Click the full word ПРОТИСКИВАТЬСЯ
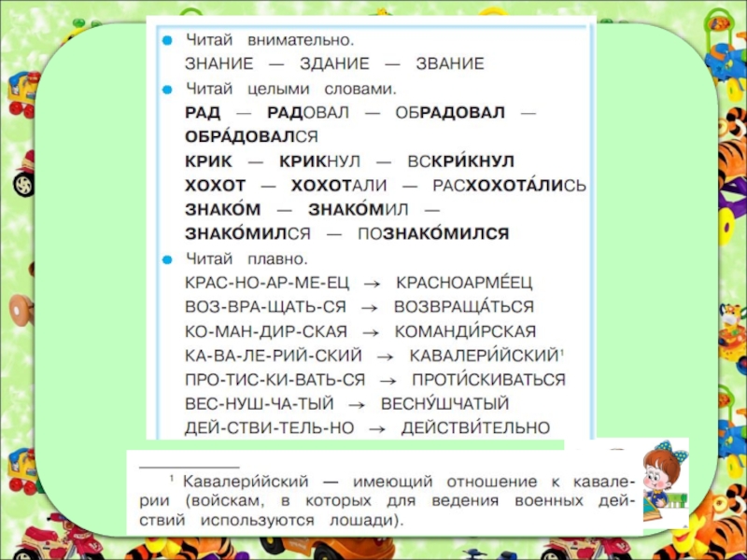747x560 pixels. tap(488, 379)
